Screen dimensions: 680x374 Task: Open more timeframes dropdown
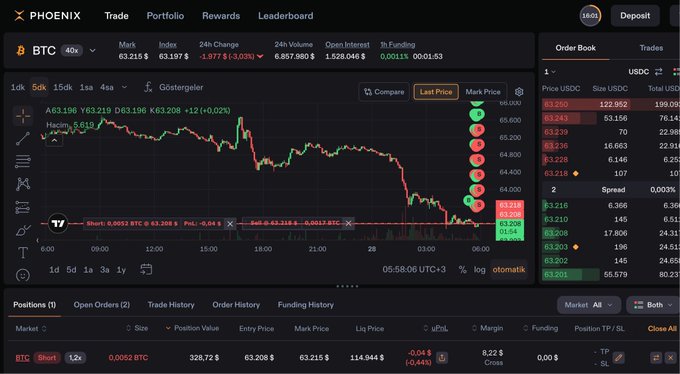(124, 87)
